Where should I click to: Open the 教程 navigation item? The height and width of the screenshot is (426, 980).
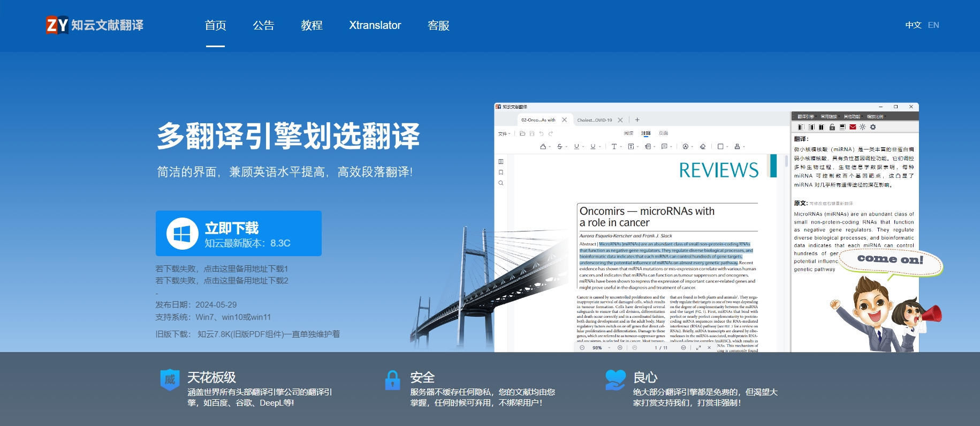point(312,25)
